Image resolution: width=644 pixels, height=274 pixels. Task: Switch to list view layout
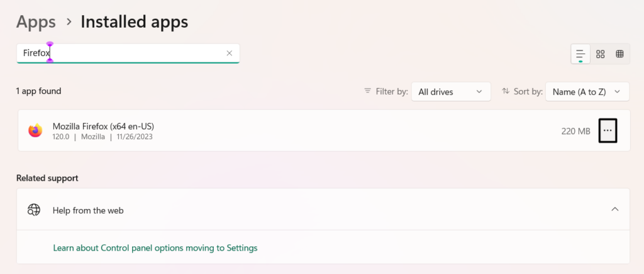[x=580, y=54]
